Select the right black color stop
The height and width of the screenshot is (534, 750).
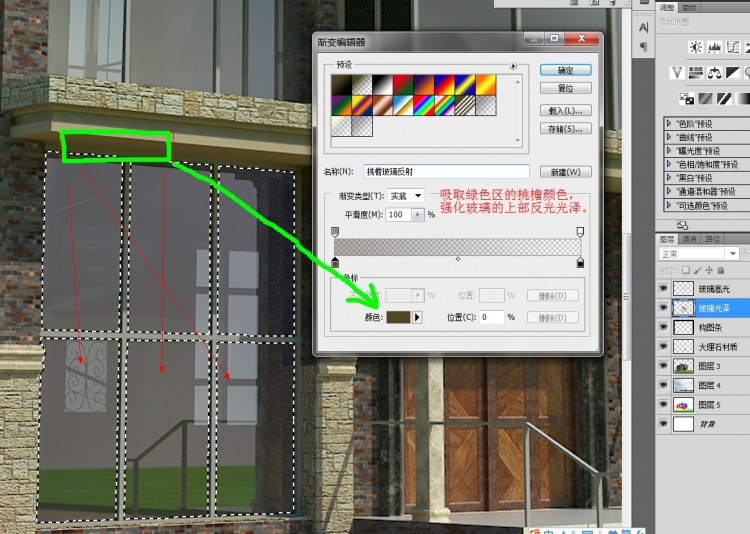click(580, 262)
